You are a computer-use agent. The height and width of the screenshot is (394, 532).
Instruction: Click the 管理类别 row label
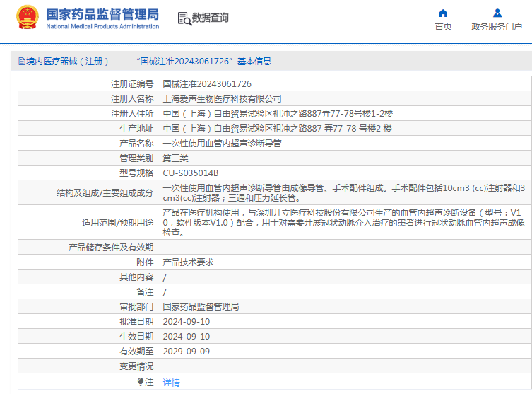click(x=136, y=158)
